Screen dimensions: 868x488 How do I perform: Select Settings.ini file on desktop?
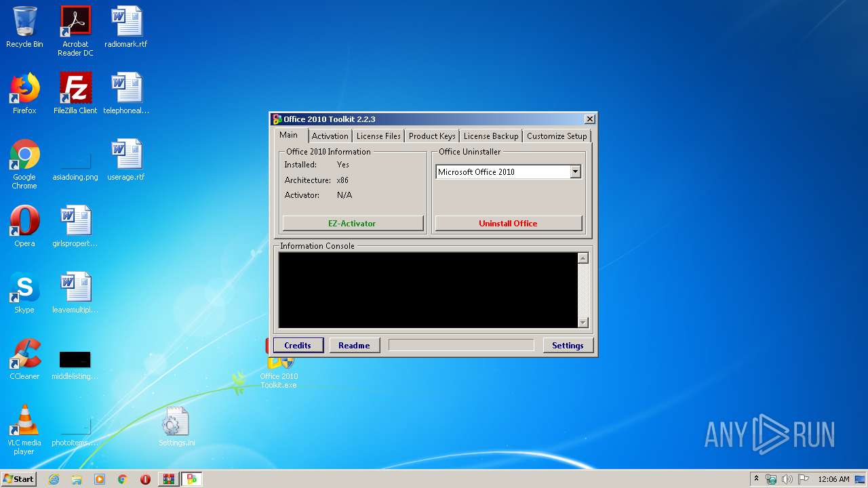(176, 426)
